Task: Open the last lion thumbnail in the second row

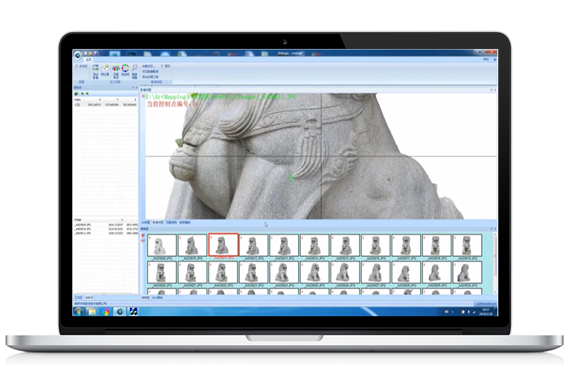Action: (467, 272)
